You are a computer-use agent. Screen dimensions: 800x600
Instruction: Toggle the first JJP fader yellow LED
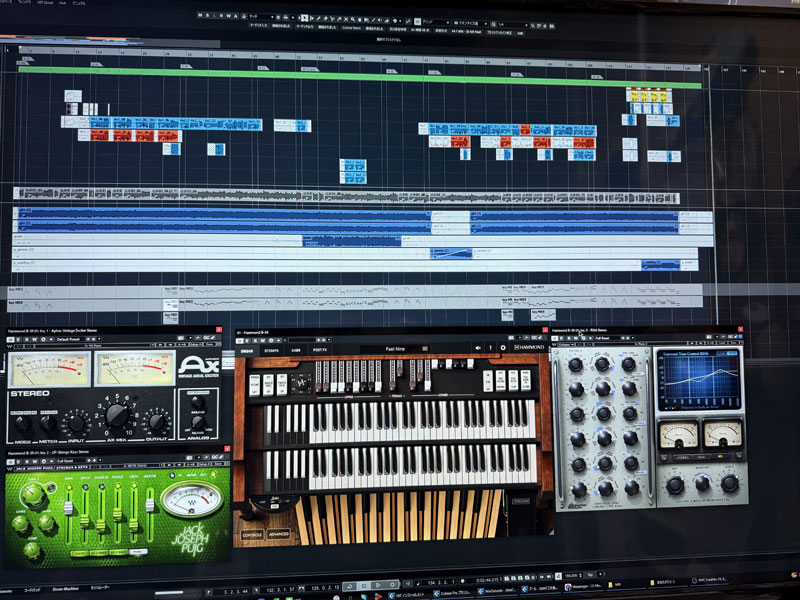coord(69,488)
